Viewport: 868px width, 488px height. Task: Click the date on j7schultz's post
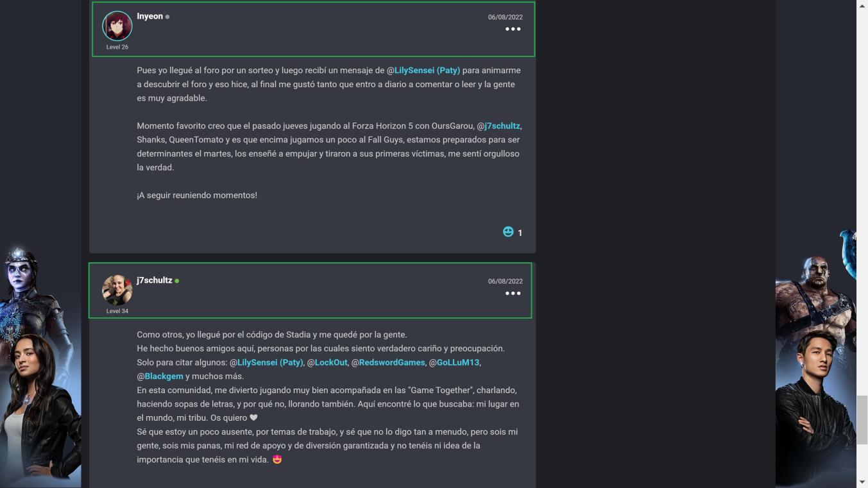[x=505, y=282]
